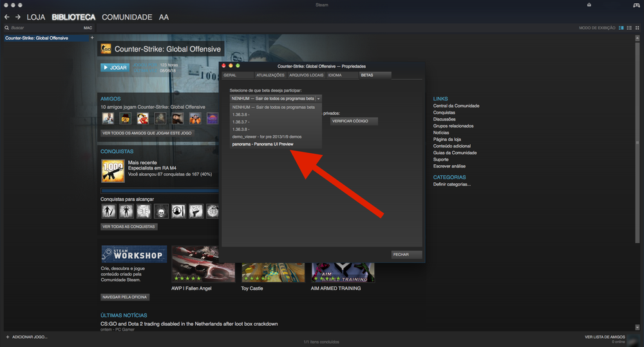Open the starburst number 1 achievement icon

tap(144, 212)
